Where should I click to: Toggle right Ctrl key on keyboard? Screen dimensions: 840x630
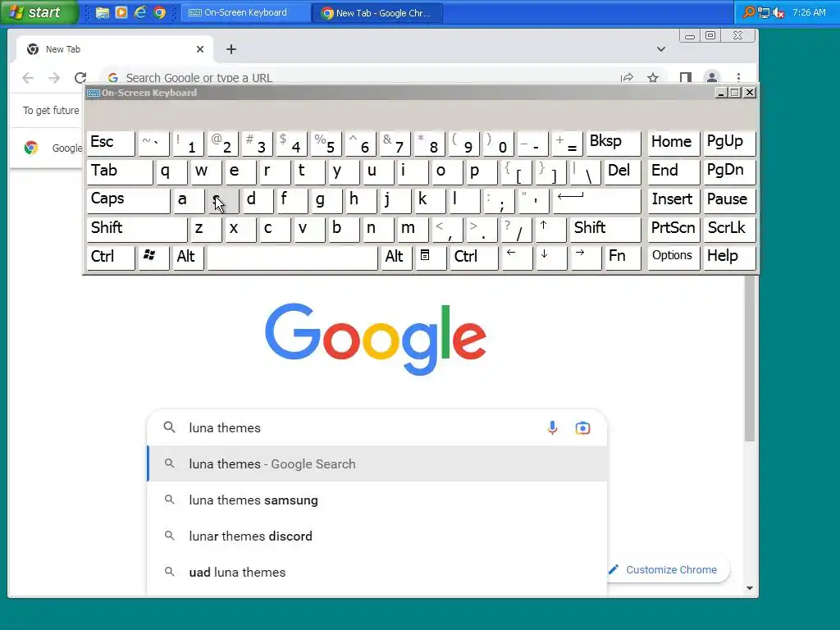pyautogui.click(x=473, y=258)
